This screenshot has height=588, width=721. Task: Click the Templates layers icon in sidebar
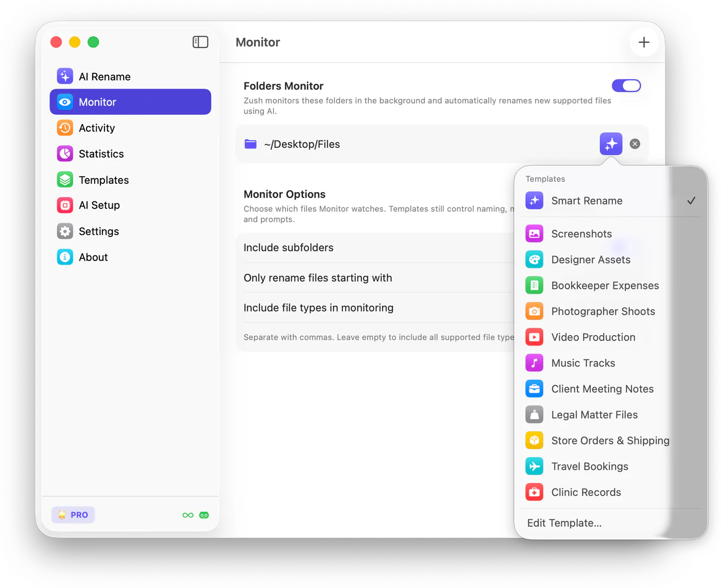point(65,180)
